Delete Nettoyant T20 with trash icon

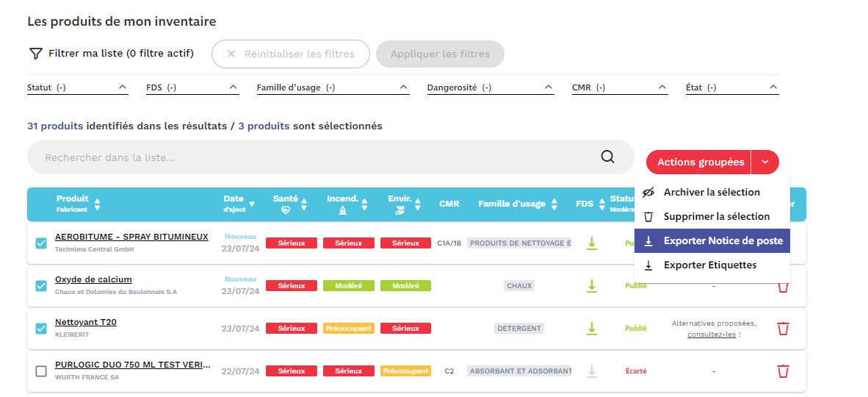[x=783, y=329]
